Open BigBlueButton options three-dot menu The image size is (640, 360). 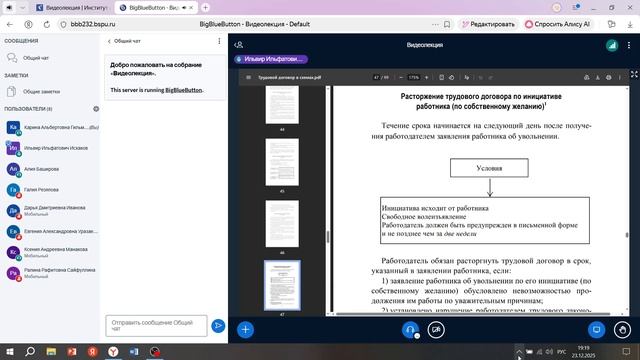click(629, 45)
